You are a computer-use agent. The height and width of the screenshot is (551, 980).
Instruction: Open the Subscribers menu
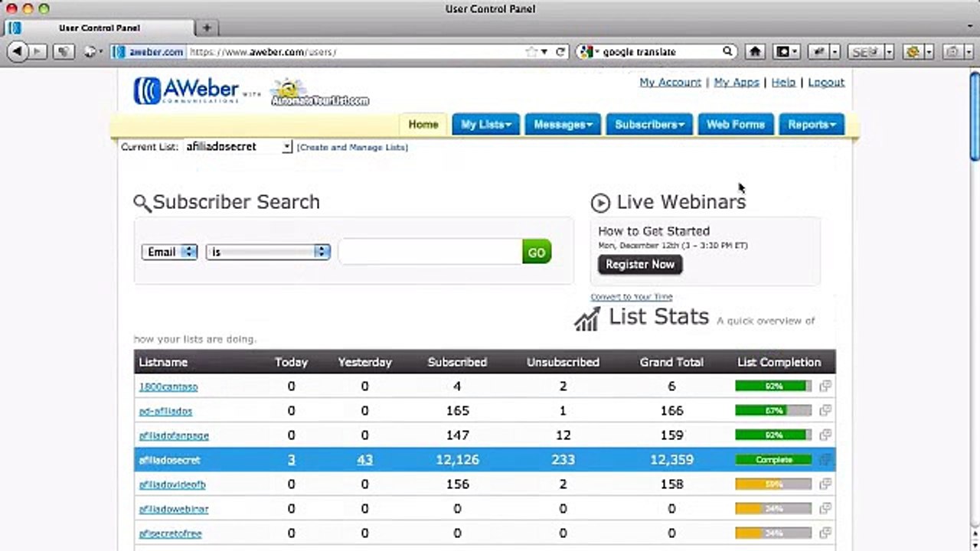click(649, 125)
